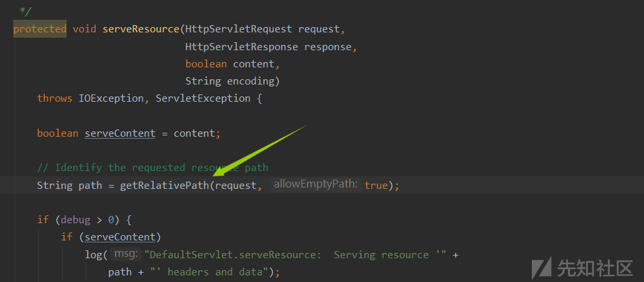Click the allowEmptyPath parameter hint
644x282 pixels.
[x=315, y=185]
